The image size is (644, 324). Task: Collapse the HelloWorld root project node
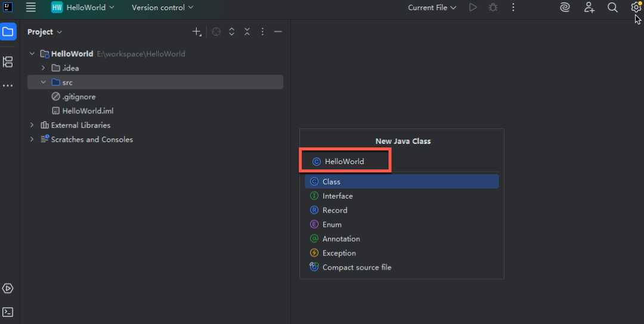coord(32,54)
